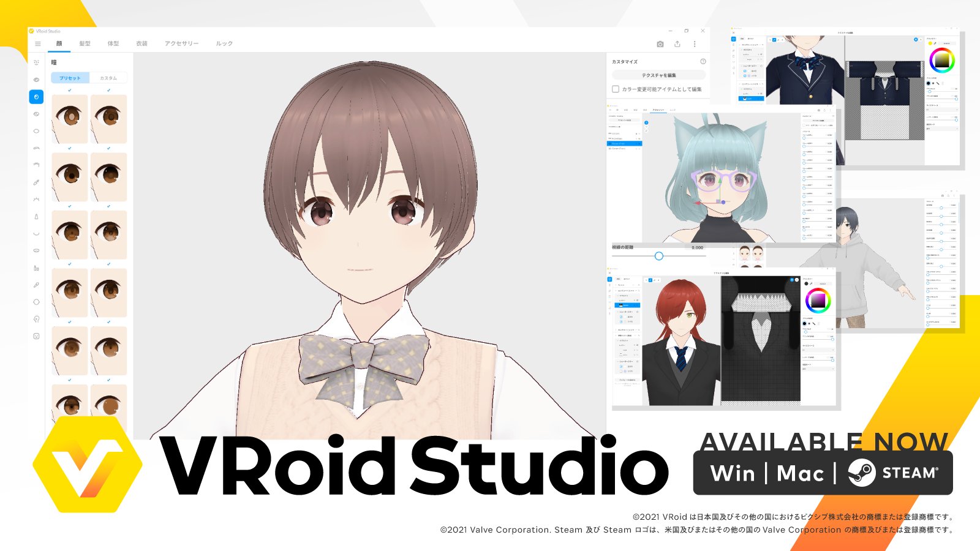
Task: Click the help question-mark icon in the Customize panel
Action: 702,61
